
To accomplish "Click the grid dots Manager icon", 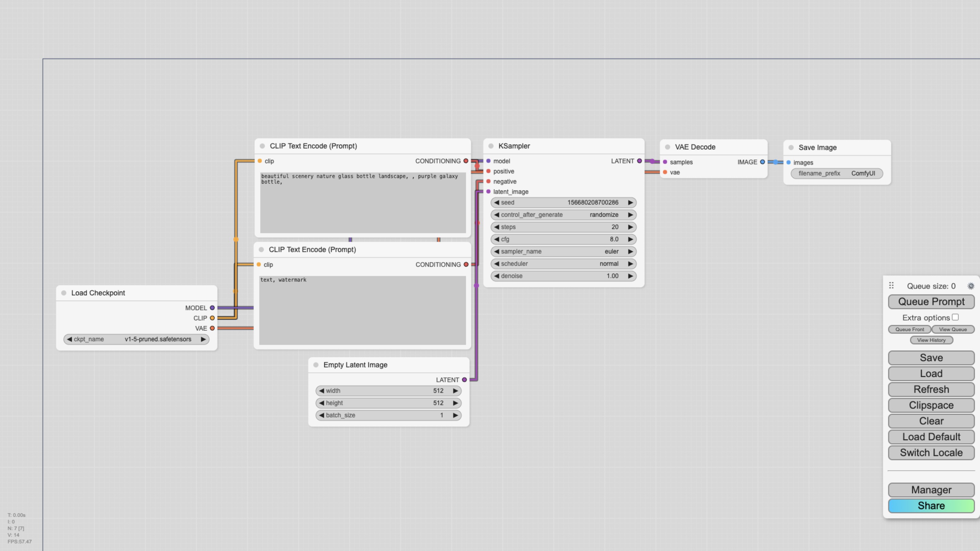I will coord(891,285).
